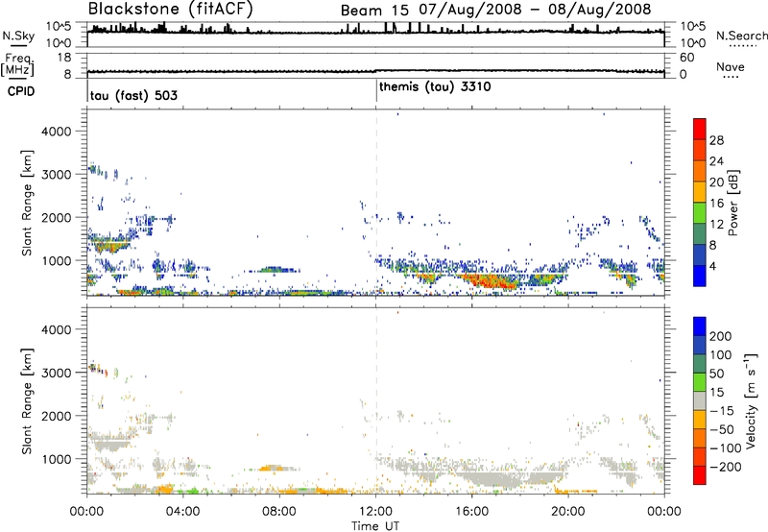Click the dashed 12:00 CPID change line in the power panel
Image resolution: width=768 pixels, height=532 pixels.
[376, 203]
